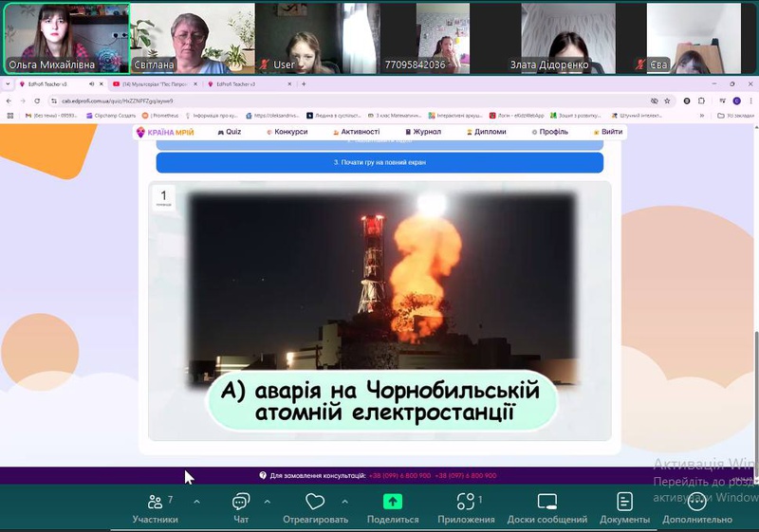Mute the audio on first EdProfi tab
This screenshot has height=532, width=759.
click(91, 83)
